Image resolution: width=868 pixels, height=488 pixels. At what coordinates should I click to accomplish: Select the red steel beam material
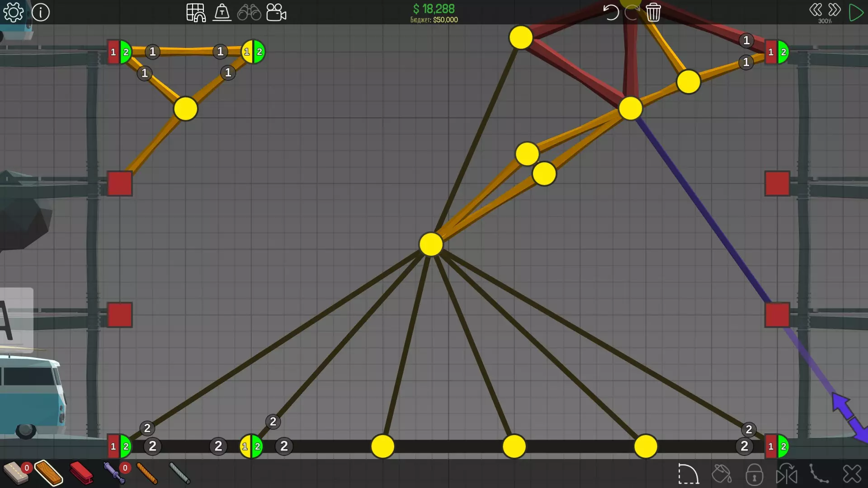coord(81,473)
